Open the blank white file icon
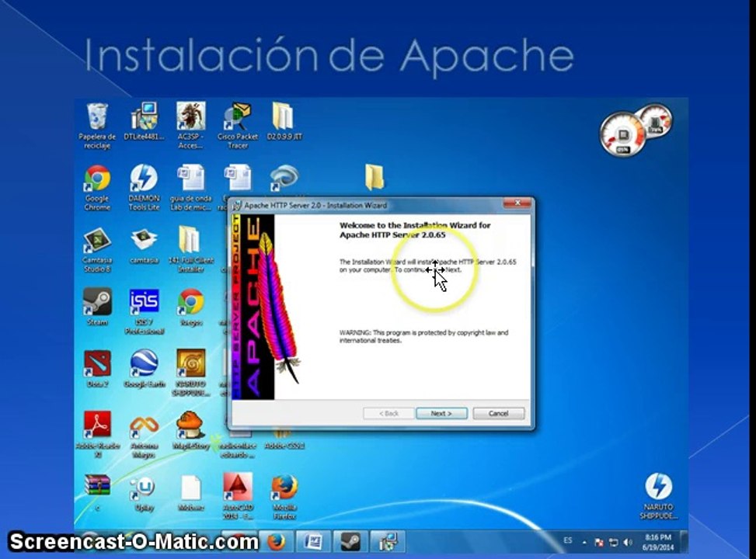 point(191,493)
